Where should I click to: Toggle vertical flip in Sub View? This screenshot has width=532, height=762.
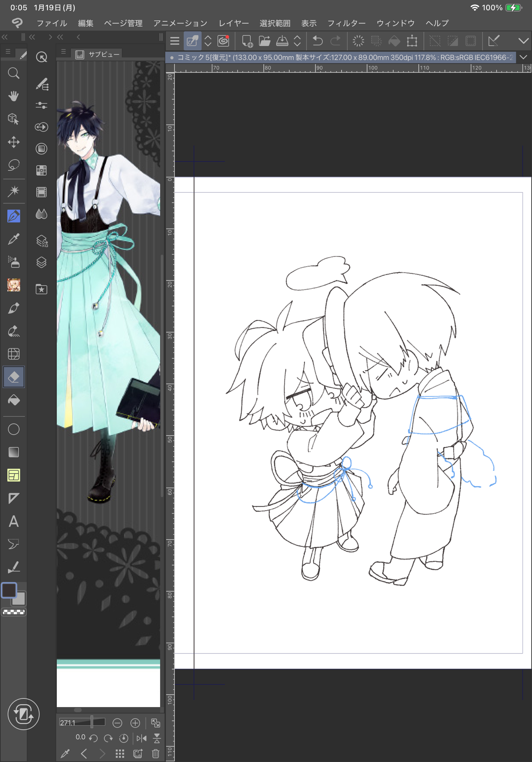pyautogui.click(x=157, y=738)
